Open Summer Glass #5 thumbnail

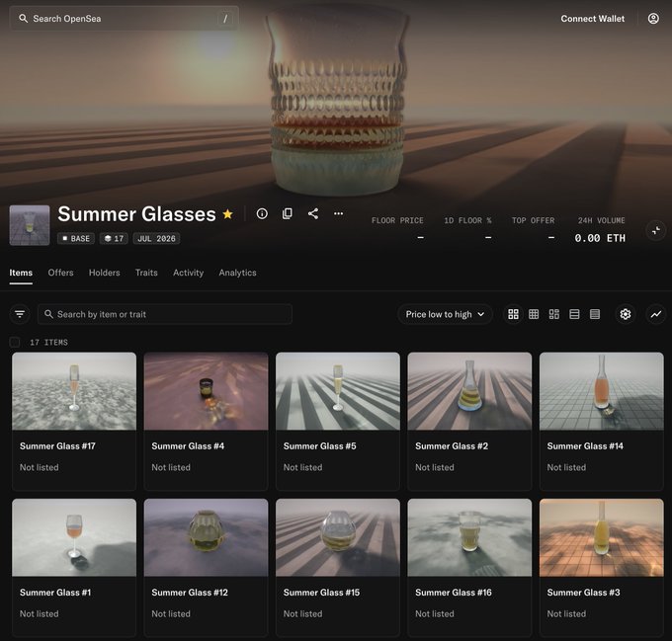pos(338,391)
